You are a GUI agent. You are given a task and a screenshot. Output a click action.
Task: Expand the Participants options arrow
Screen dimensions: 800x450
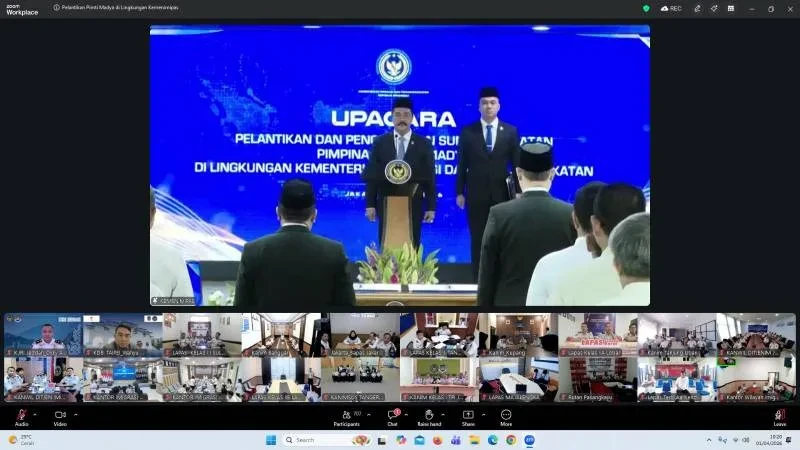click(x=369, y=415)
